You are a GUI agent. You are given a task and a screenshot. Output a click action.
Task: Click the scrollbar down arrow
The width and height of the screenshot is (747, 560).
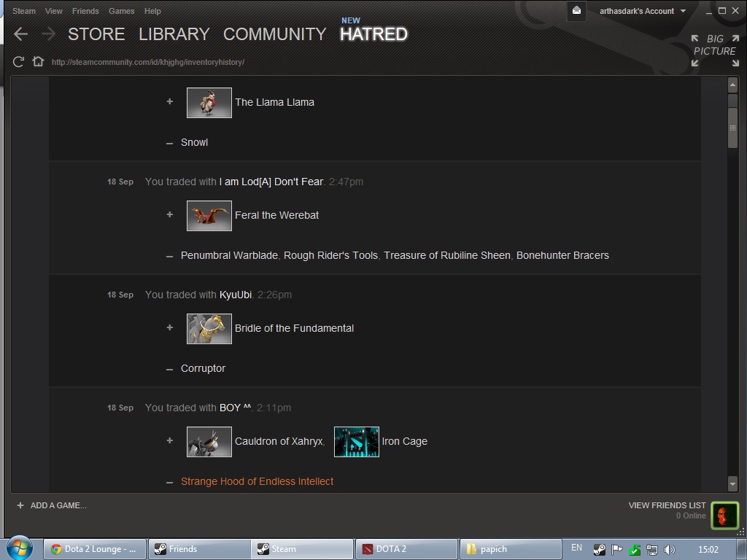tap(732, 484)
